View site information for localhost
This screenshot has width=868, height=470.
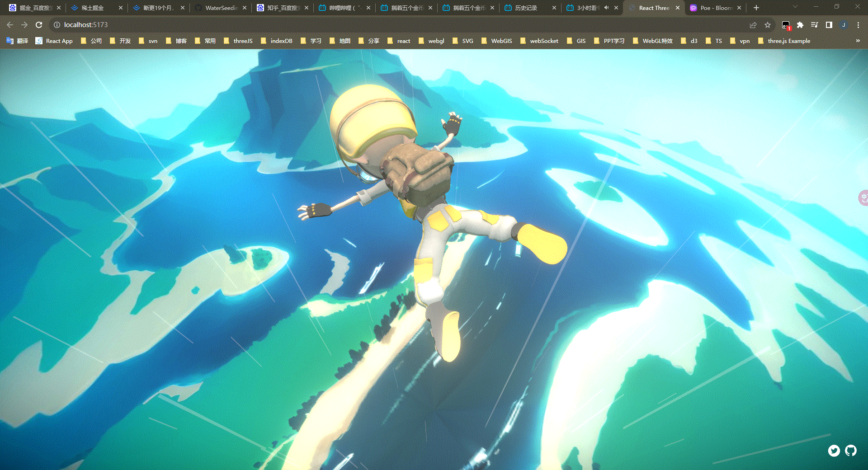[x=57, y=25]
